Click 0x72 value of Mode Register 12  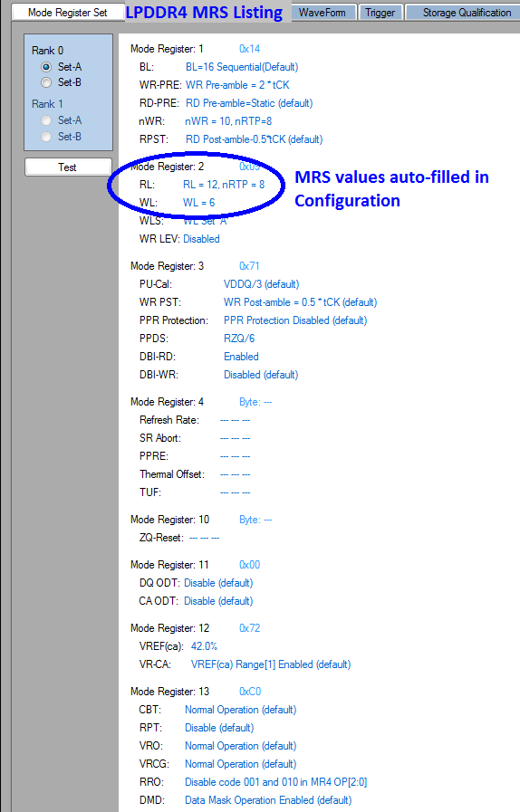pos(249,627)
